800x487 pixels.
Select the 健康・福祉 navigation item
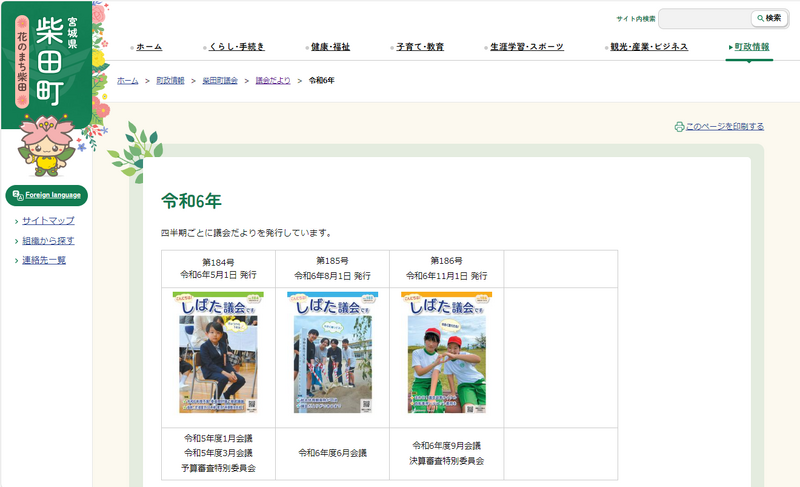coord(330,47)
